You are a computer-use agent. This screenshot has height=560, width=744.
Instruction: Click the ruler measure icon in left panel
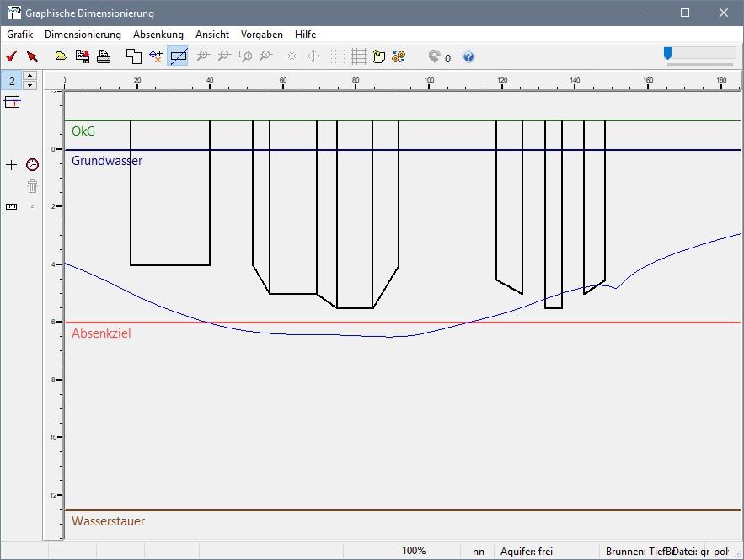click(x=11, y=206)
